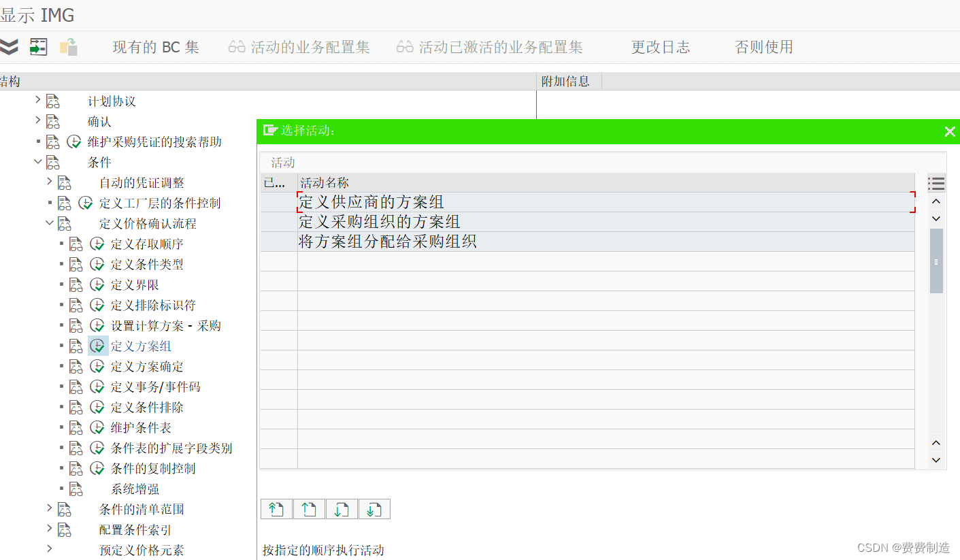Open documentation icon for 定义存取顺序

click(76, 244)
